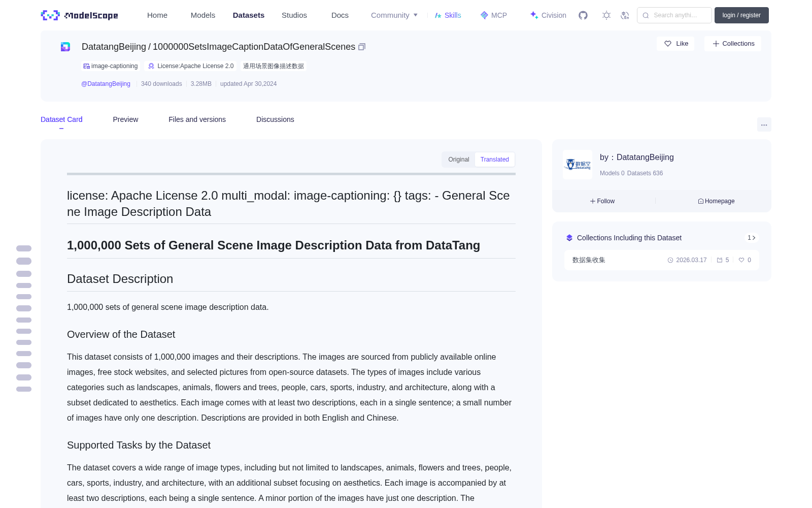Go to the Home menu item
The width and height of the screenshot is (812, 508).
click(157, 15)
